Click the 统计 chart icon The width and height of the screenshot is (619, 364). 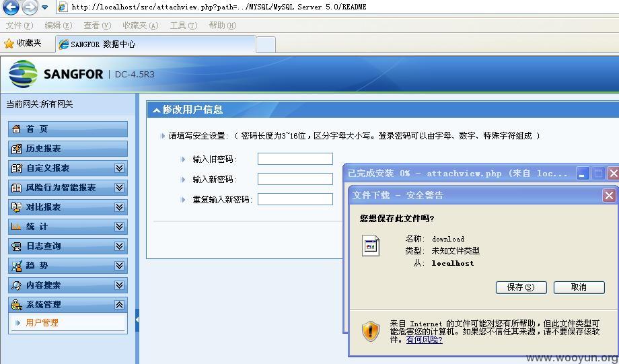click(17, 227)
